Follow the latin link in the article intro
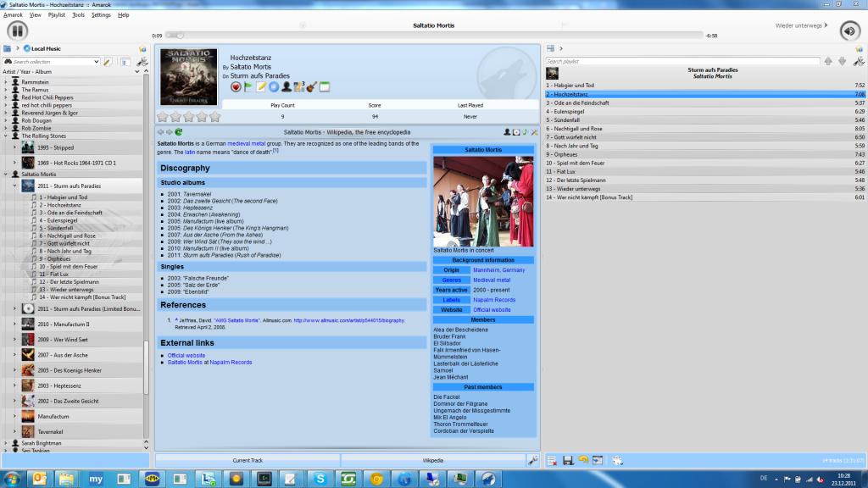Image resolution: width=868 pixels, height=488 pixels. click(x=190, y=152)
